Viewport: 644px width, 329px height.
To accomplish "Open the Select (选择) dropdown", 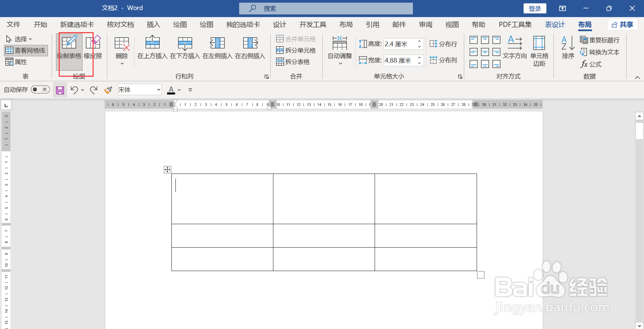I will (19, 39).
